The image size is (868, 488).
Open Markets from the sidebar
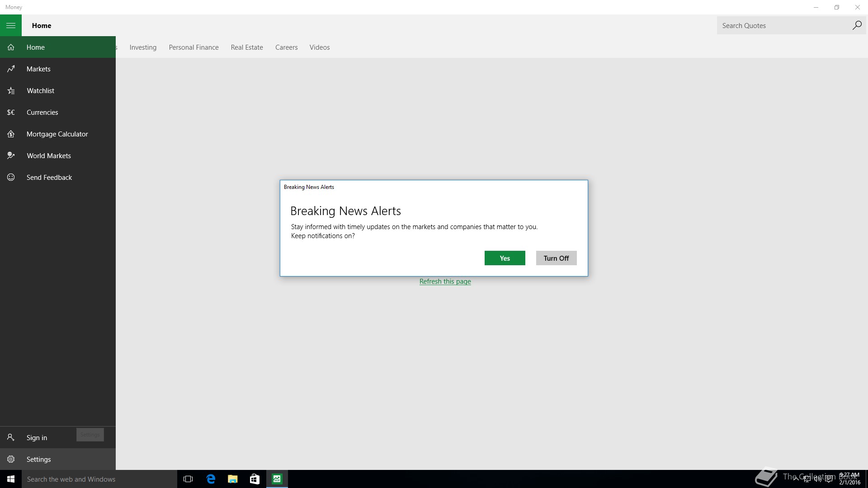coord(38,69)
